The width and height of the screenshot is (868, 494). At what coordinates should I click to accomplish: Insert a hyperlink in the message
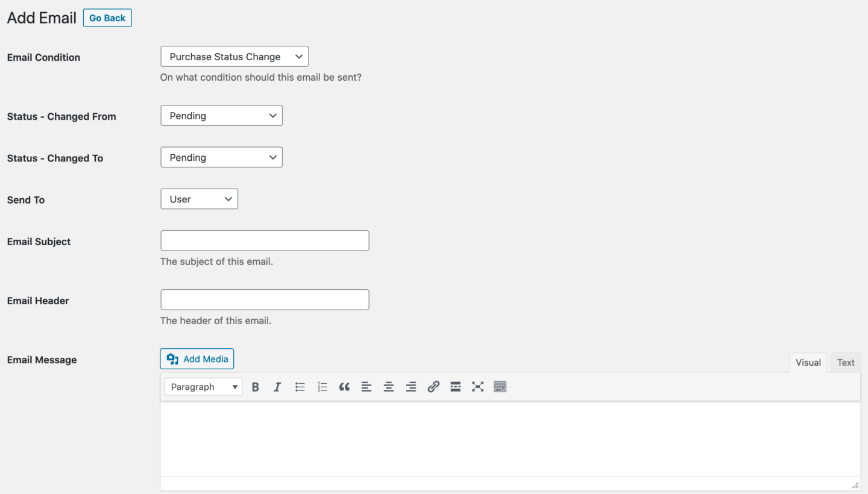[433, 386]
